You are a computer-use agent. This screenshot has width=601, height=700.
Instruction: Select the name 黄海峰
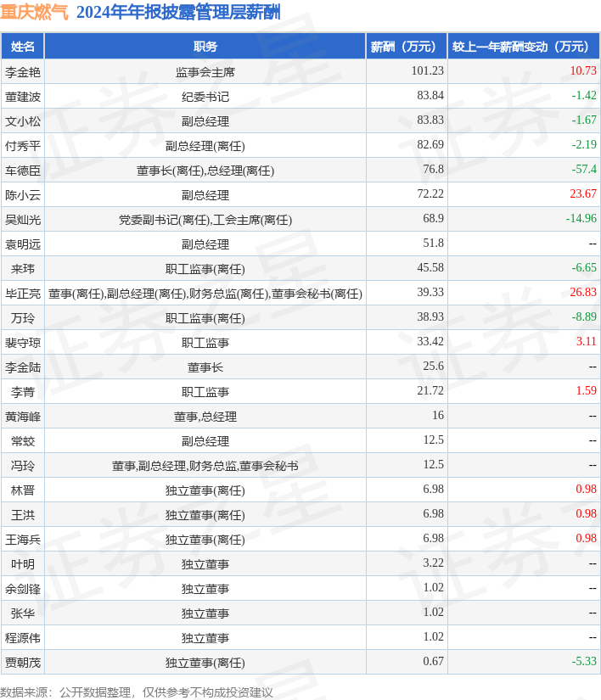pyautogui.click(x=23, y=416)
